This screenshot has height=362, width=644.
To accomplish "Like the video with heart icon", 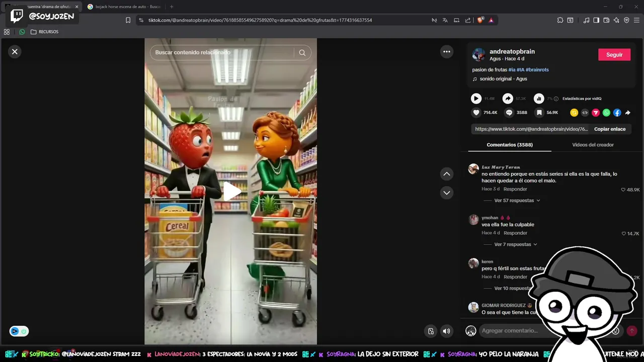I will pos(476,113).
